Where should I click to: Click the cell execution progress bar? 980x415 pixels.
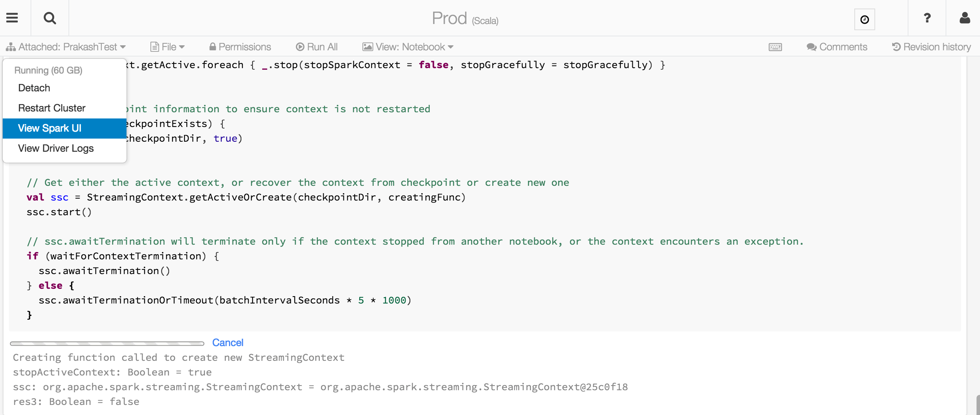point(106,343)
